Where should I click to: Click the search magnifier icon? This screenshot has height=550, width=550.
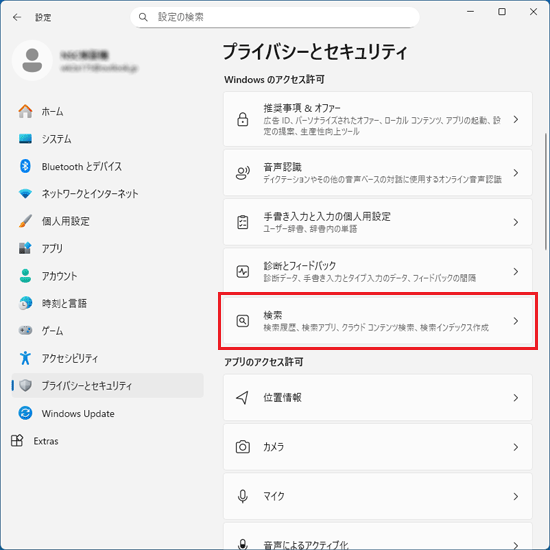[143, 17]
